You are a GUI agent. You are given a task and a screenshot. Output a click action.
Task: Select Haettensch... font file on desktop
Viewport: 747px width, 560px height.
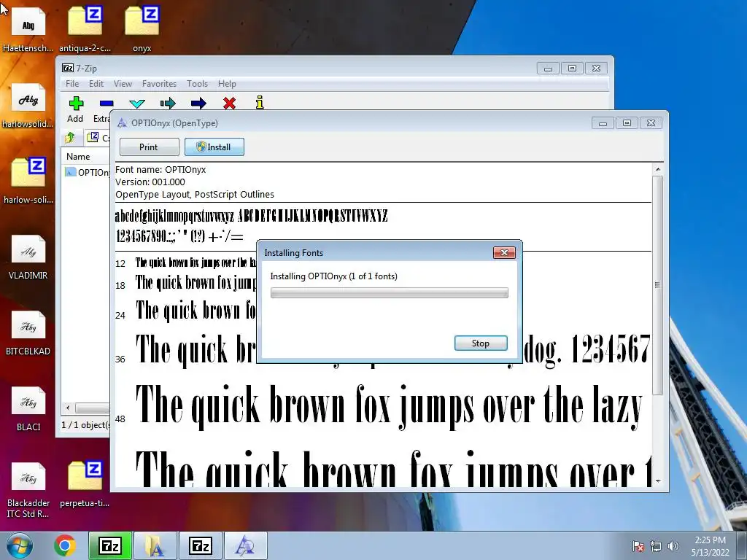pos(28,28)
